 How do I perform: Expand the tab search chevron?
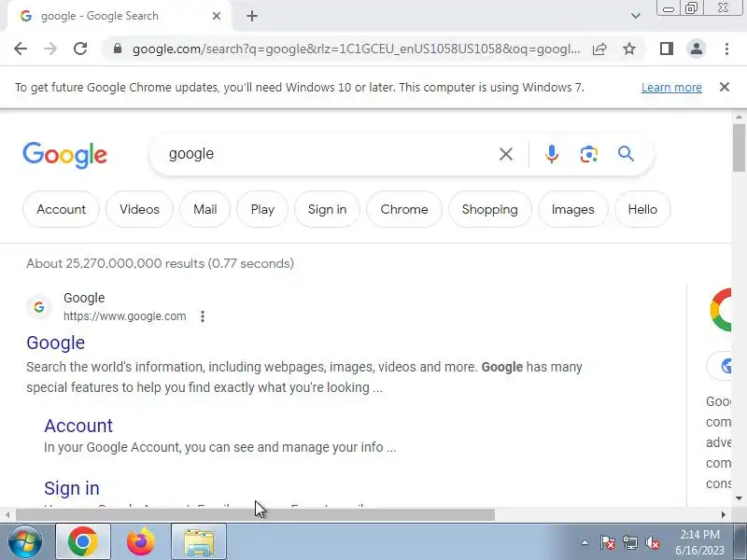pos(636,16)
